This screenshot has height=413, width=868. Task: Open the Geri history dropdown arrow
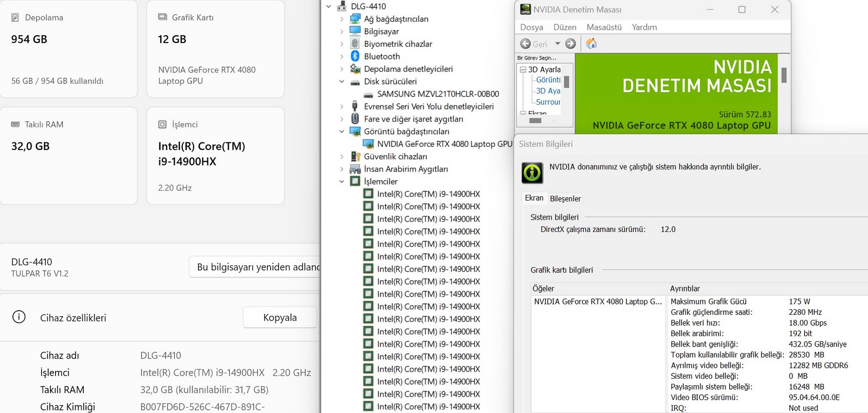pyautogui.click(x=558, y=44)
